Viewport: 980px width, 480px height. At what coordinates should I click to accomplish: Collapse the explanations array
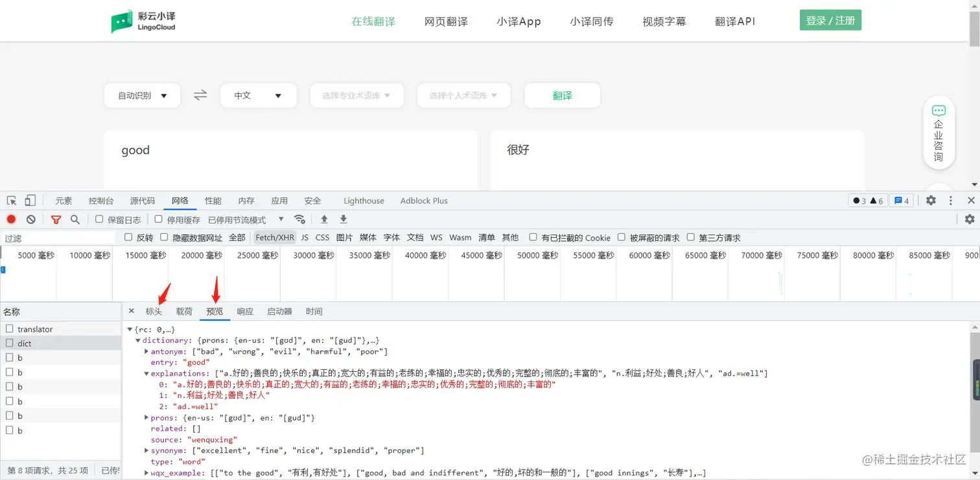146,374
